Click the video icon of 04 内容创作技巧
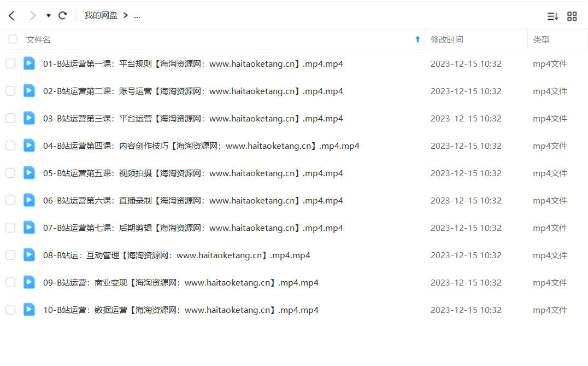The image size is (588, 366). click(29, 146)
